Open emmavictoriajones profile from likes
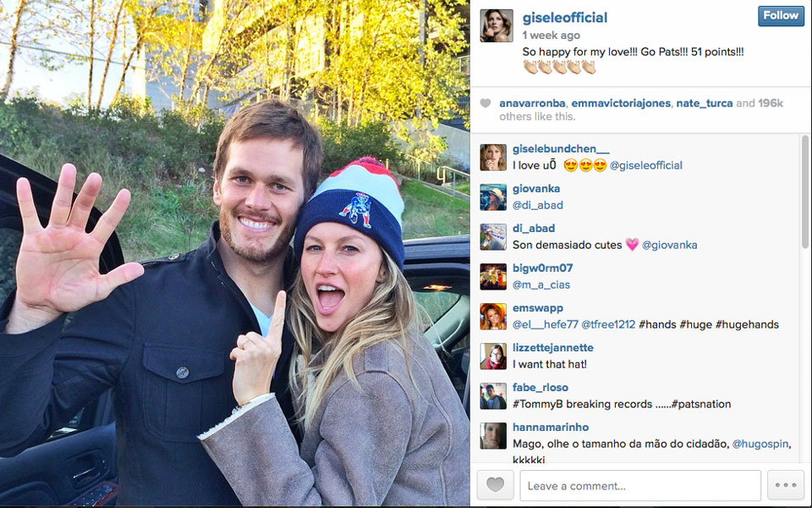The width and height of the screenshot is (812, 508). coord(620,103)
